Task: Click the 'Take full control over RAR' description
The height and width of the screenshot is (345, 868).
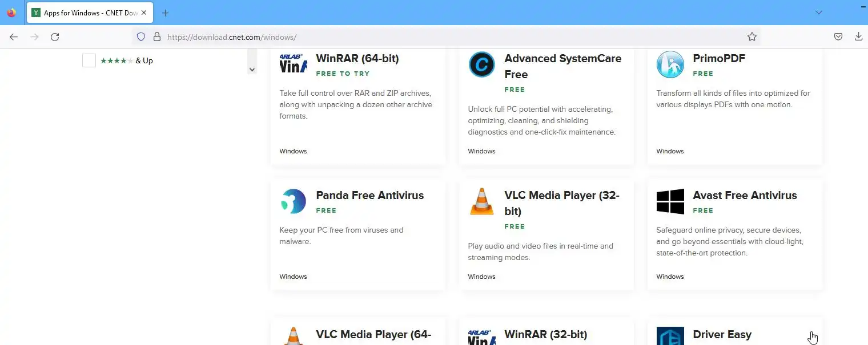Action: [356, 104]
